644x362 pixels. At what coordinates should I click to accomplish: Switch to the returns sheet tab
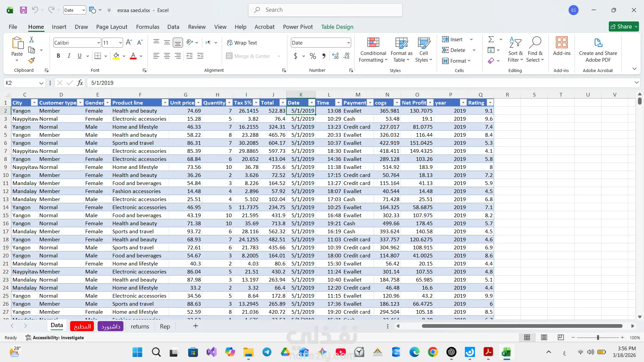pyautogui.click(x=140, y=326)
